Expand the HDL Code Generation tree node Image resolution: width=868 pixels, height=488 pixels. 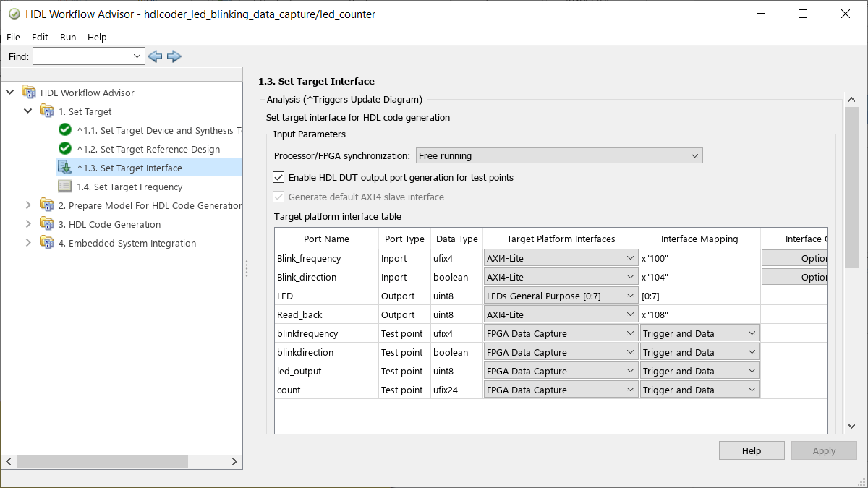[28, 224]
